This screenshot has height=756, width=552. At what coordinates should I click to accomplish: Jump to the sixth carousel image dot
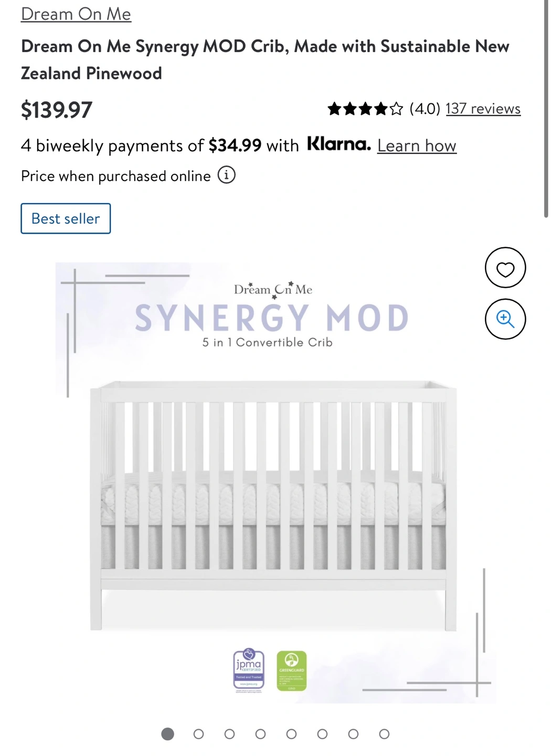coord(323,734)
